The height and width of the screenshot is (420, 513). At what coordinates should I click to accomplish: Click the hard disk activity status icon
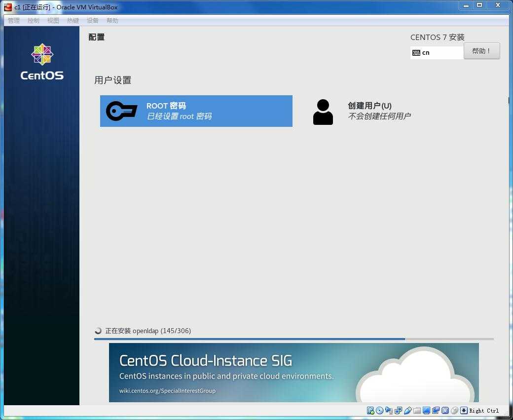point(370,411)
